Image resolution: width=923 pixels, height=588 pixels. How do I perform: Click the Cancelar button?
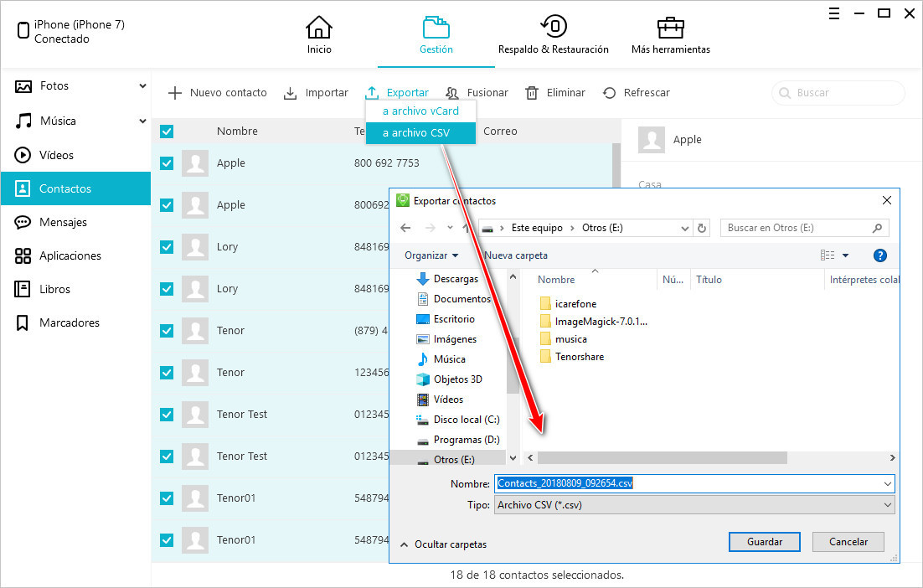[848, 541]
